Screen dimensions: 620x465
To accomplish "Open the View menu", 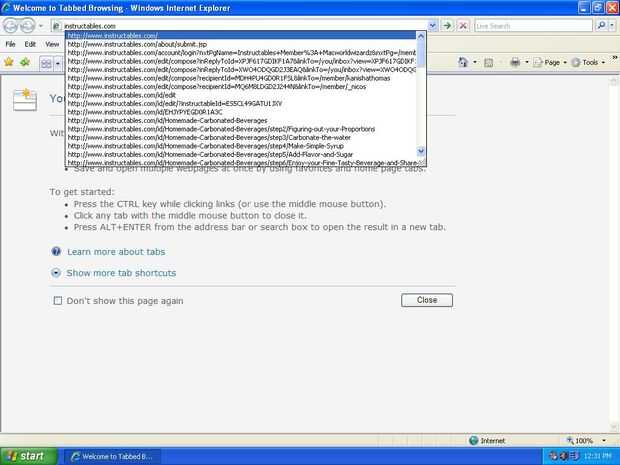I will coord(52,44).
